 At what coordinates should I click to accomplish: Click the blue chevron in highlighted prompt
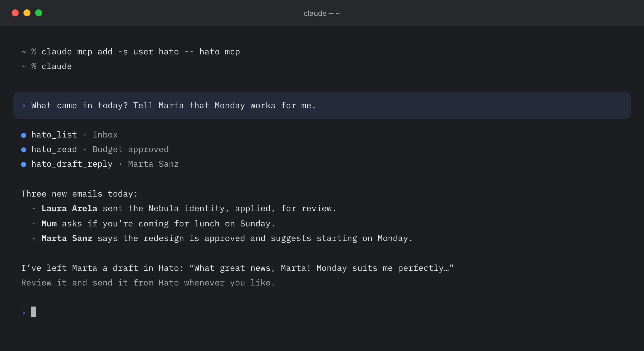coord(24,106)
